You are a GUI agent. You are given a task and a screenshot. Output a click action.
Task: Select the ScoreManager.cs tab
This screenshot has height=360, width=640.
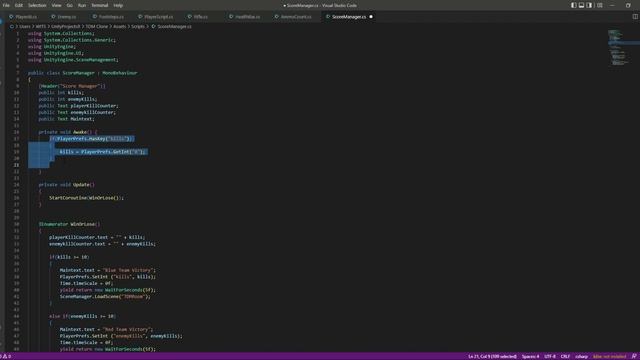click(x=349, y=17)
